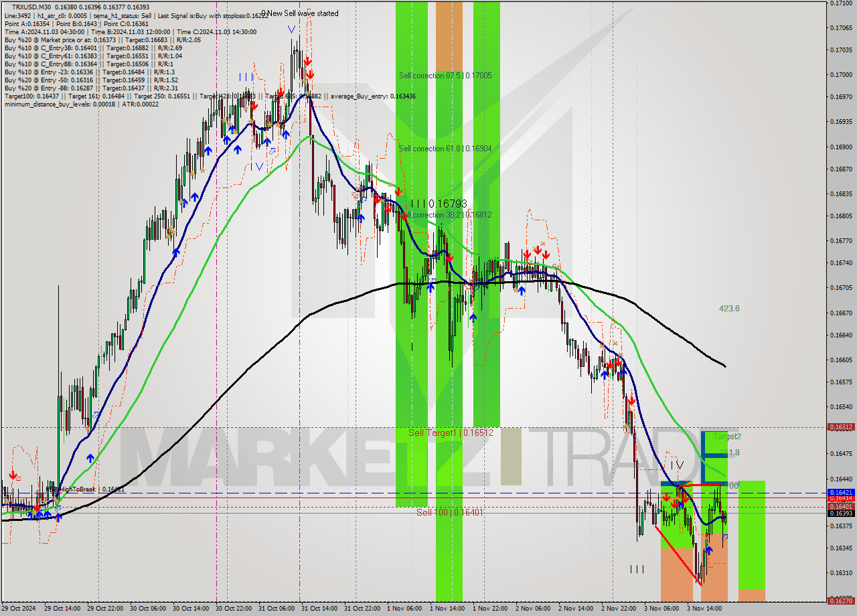The height and width of the screenshot is (616, 857).
Task: Select the 'I I I 0.16798' wave label
Action: coord(439,203)
